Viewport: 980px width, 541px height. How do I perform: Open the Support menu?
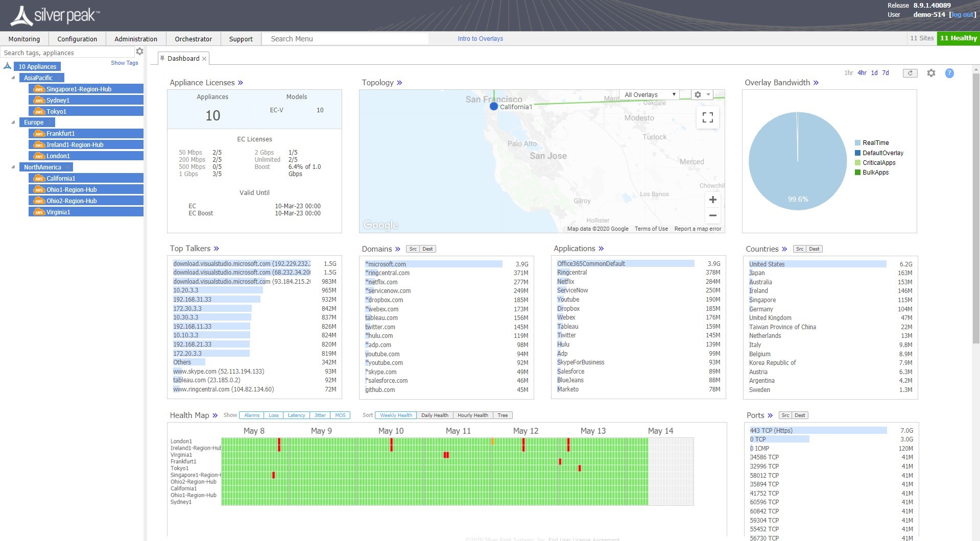pyautogui.click(x=241, y=39)
